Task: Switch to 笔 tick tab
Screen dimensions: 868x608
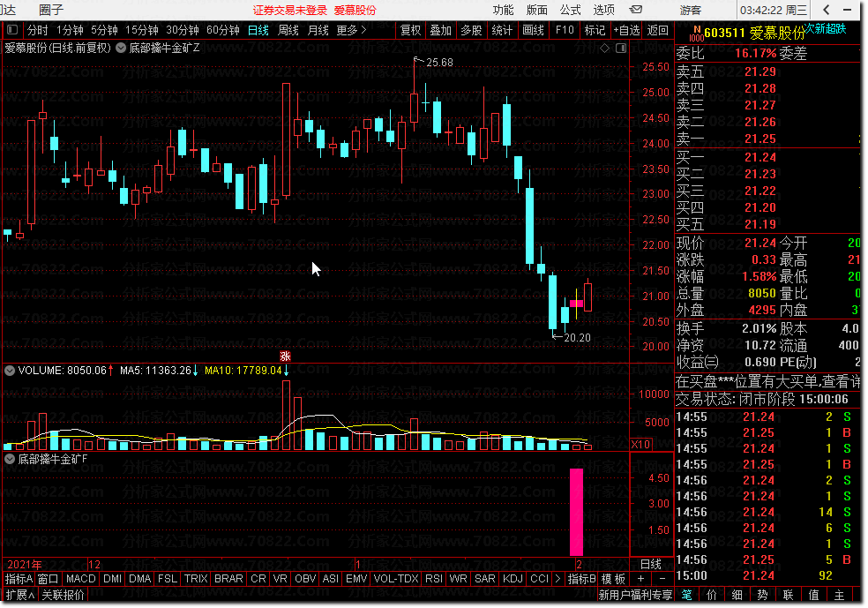Action: coord(686,595)
